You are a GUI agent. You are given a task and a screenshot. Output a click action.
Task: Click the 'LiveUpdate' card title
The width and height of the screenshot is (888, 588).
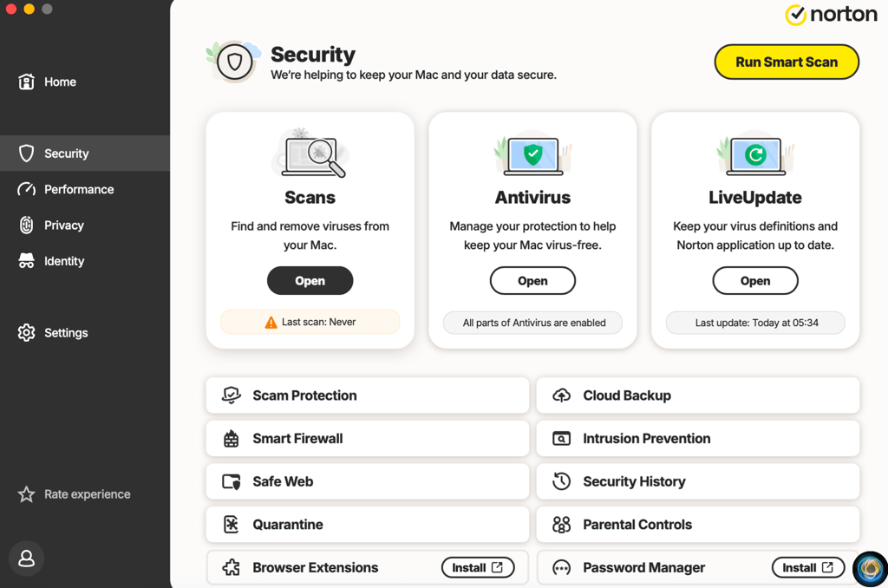tap(755, 198)
